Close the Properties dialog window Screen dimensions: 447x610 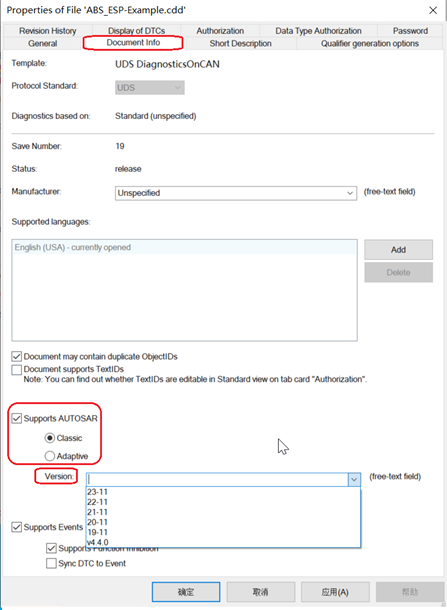[433, 11]
